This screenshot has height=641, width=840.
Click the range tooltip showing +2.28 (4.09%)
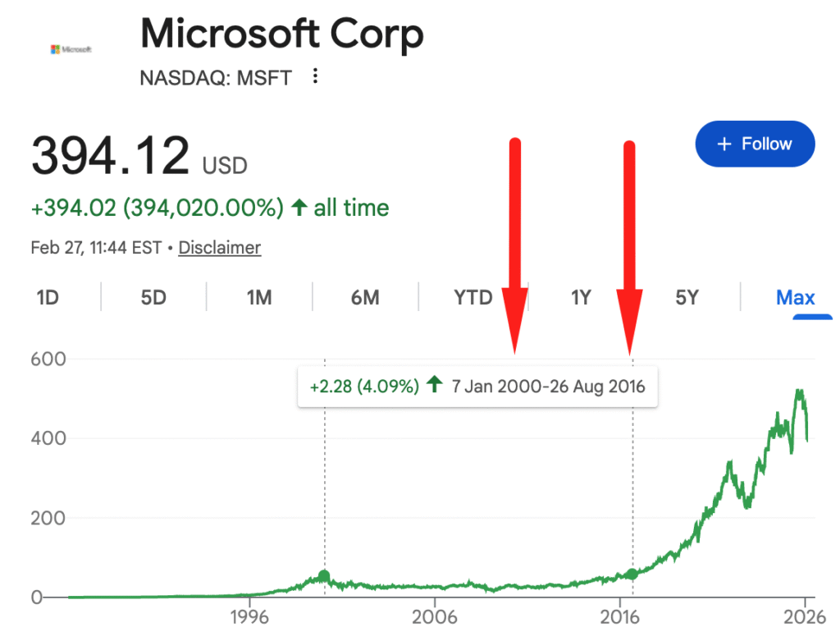coord(477,386)
